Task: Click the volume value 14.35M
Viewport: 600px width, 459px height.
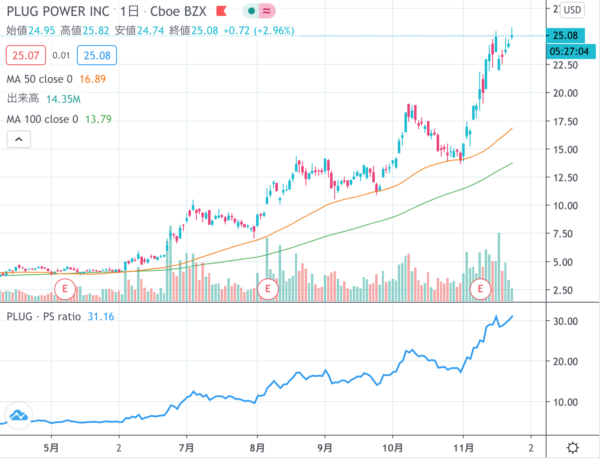Action: pyautogui.click(x=64, y=99)
